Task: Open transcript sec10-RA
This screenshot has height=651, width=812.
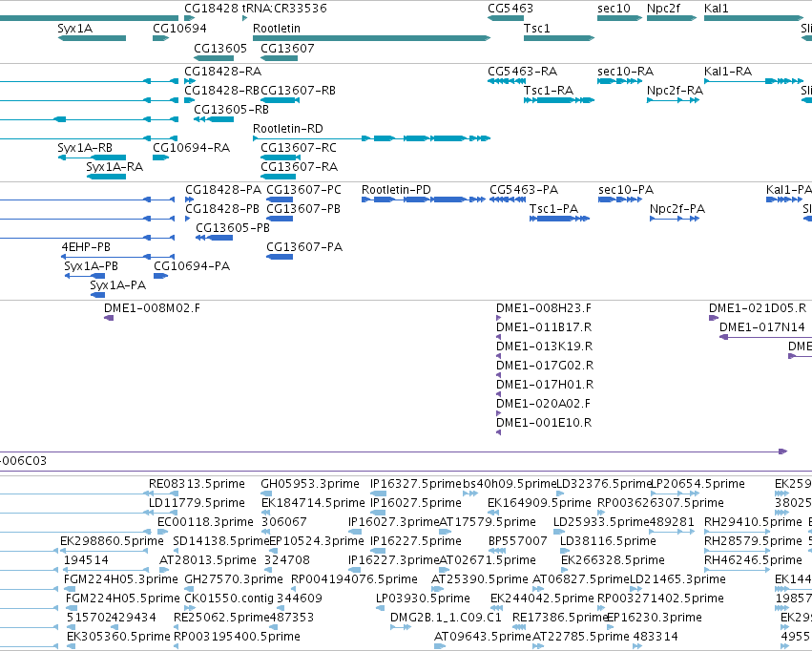Action: coord(625,71)
